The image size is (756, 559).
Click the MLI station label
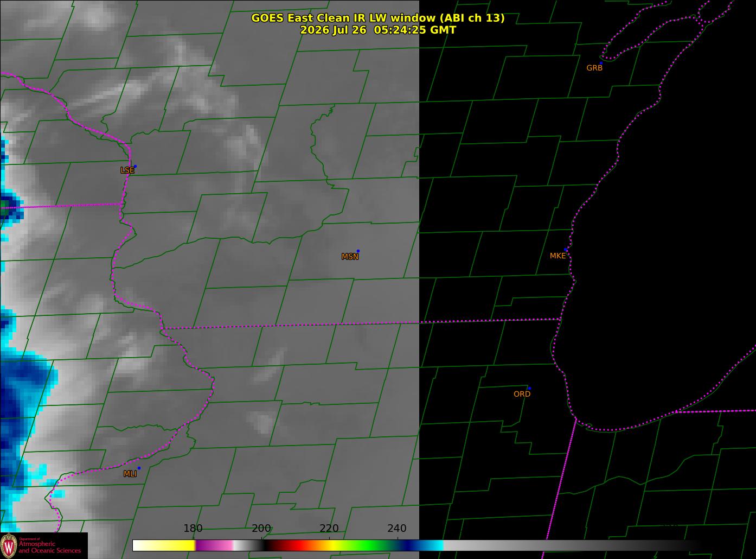point(130,474)
